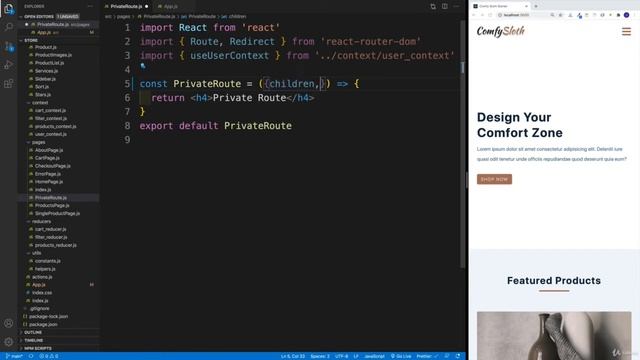Image resolution: width=640 pixels, height=360 pixels.
Task: Click JavaScript language mode in status bar
Action: coord(374,356)
